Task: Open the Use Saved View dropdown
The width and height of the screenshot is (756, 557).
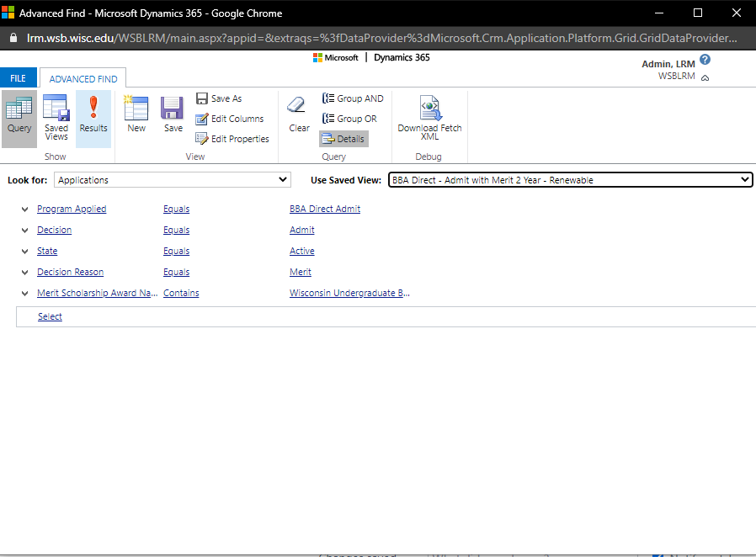Action: click(x=570, y=180)
